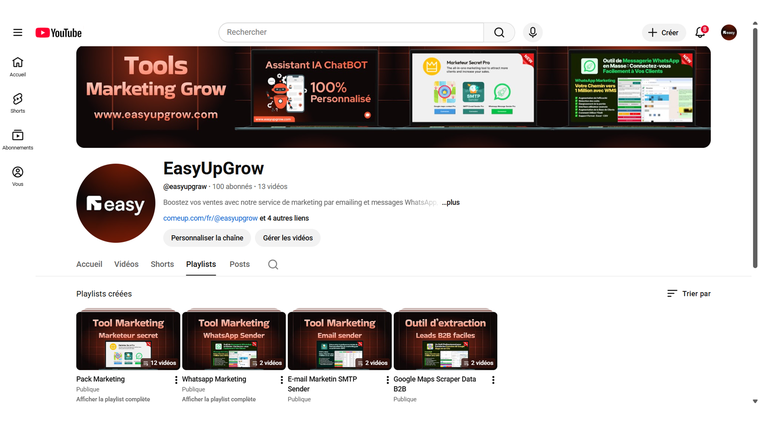This screenshot has width=759, height=427.
Task: Click Afficher la playlist complète under Whatsapp Marketing
Action: 219,399
